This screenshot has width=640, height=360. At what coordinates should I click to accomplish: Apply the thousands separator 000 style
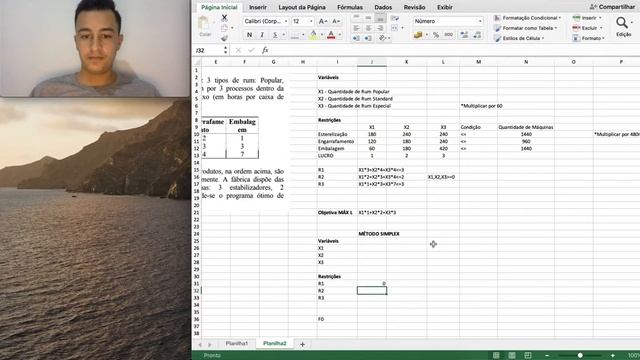pyautogui.click(x=449, y=35)
